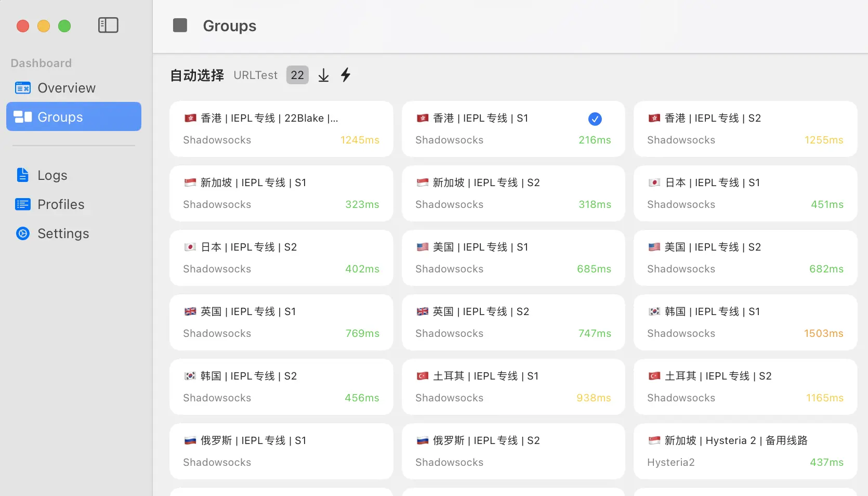Click the lightning bolt URL test icon

346,75
